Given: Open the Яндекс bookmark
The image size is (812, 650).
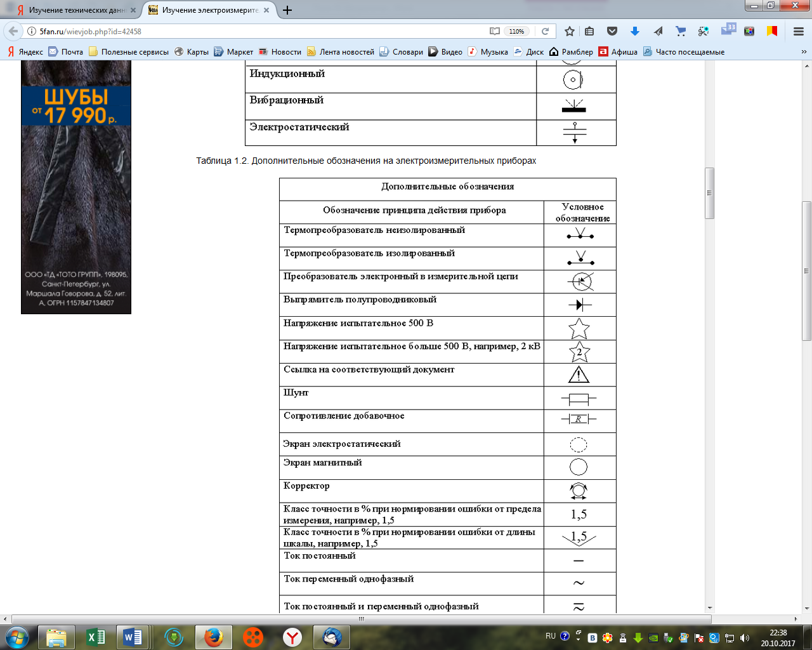Looking at the screenshot, I should (x=25, y=52).
